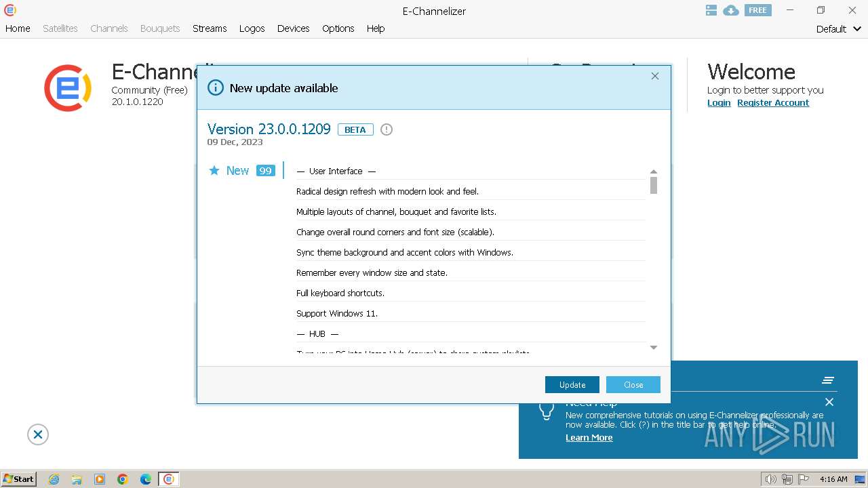Click the warning circle icon next to BETA
868x488 pixels.
(387, 129)
